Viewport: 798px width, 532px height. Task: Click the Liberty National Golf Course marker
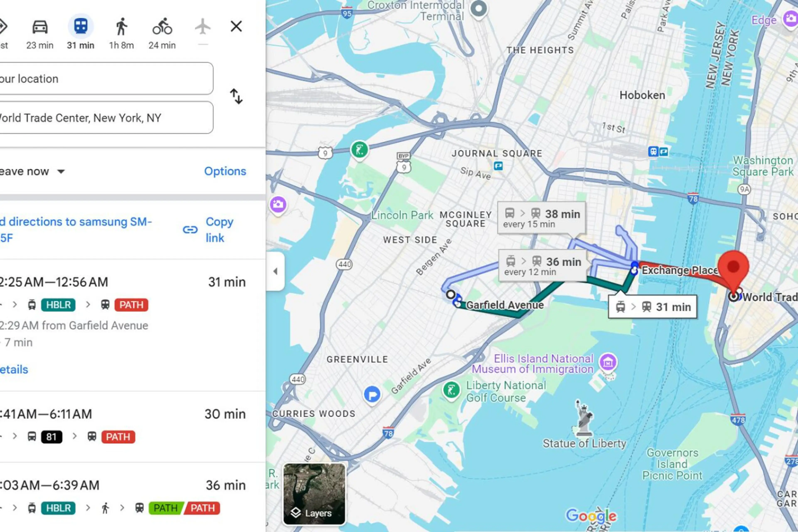tap(451, 390)
